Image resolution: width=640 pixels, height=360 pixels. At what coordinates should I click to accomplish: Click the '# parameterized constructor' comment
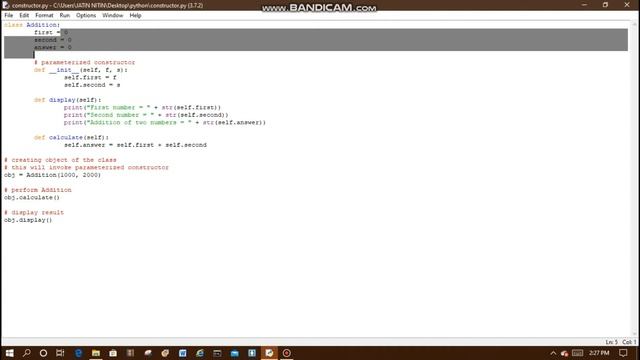point(84,62)
